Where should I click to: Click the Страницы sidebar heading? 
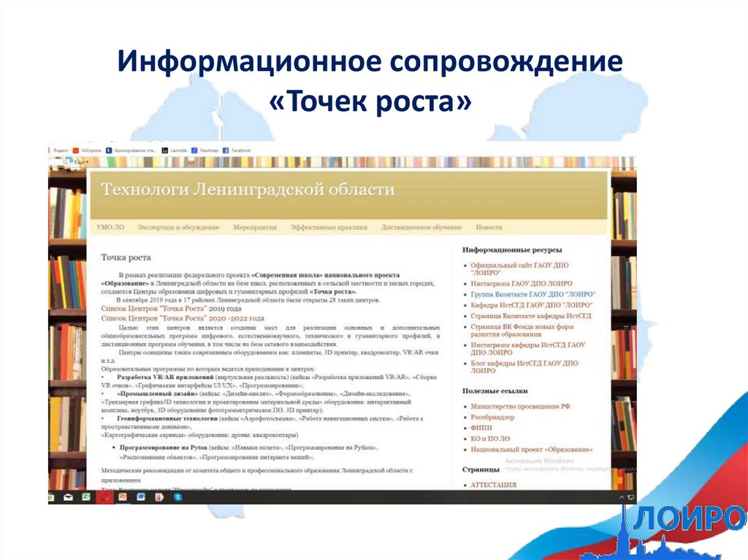click(x=481, y=469)
